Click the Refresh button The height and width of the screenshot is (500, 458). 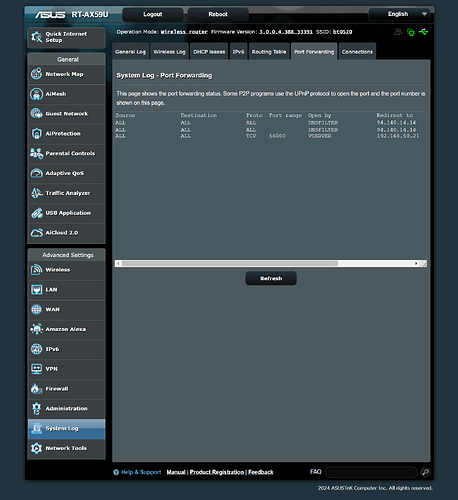click(271, 278)
